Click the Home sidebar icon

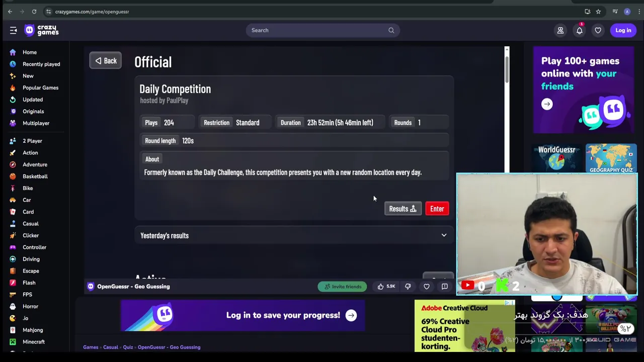(13, 52)
